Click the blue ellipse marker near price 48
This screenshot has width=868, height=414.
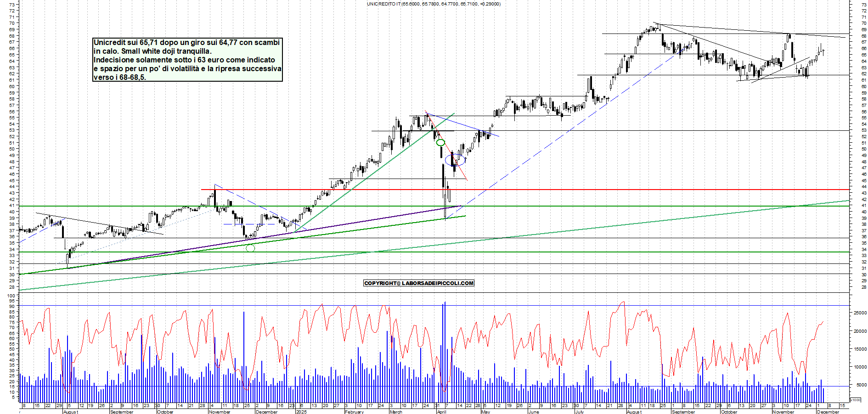click(455, 160)
